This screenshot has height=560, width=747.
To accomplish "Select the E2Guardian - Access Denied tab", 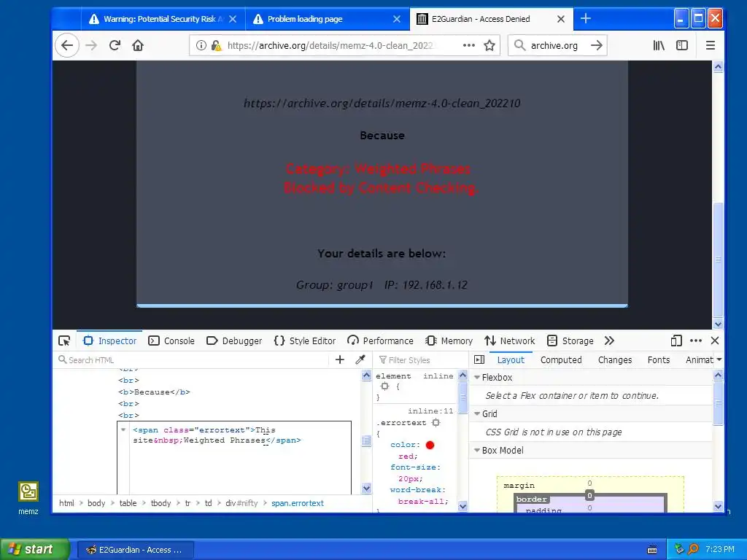I will 491,19.
